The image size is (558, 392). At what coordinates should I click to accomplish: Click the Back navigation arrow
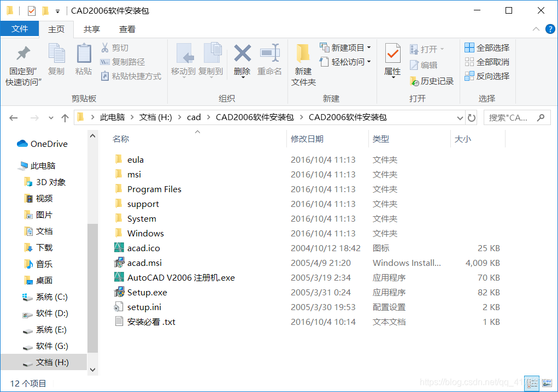pos(14,118)
